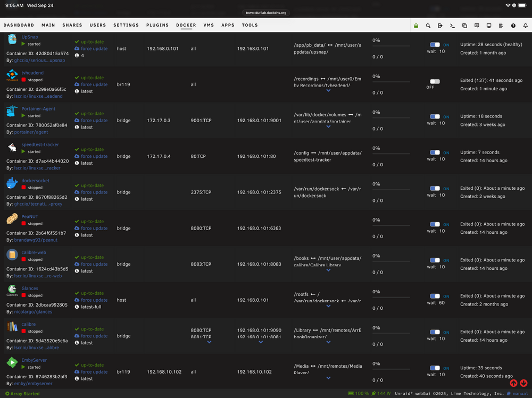Image resolution: width=532 pixels, height=398 pixels.
Task: Click the red back-to-top arrow icon
Action: click(x=513, y=383)
